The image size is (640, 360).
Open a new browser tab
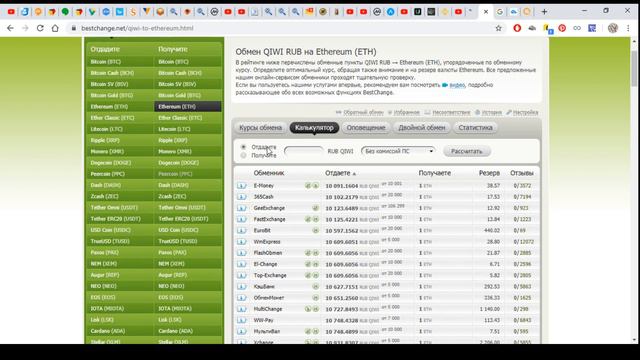[544, 12]
